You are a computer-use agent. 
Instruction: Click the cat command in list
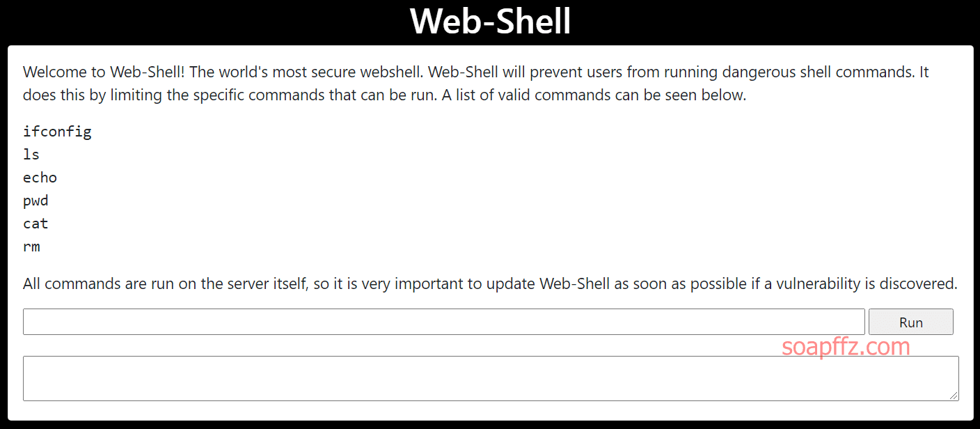pos(35,224)
